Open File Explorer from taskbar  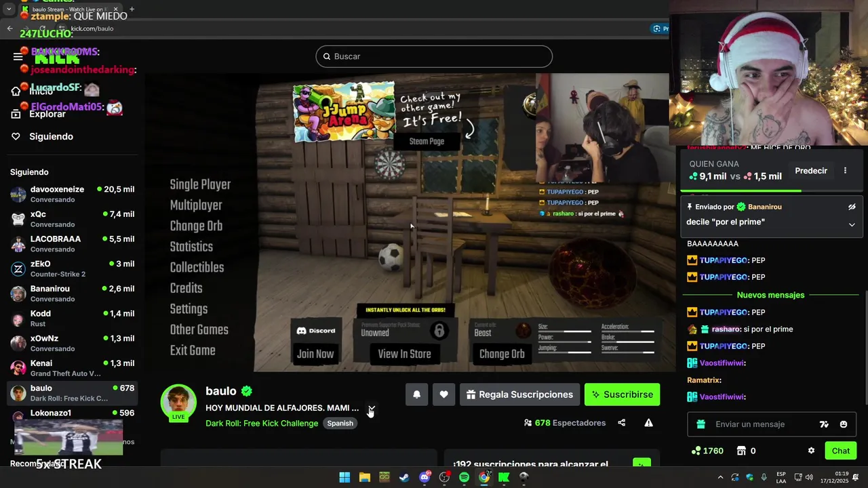click(364, 477)
